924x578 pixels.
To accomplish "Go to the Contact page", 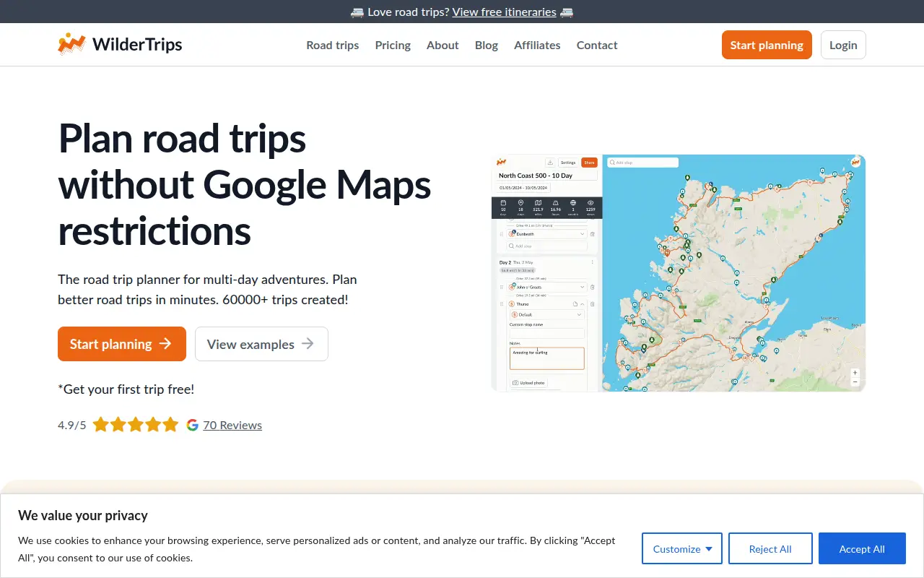I will (597, 45).
